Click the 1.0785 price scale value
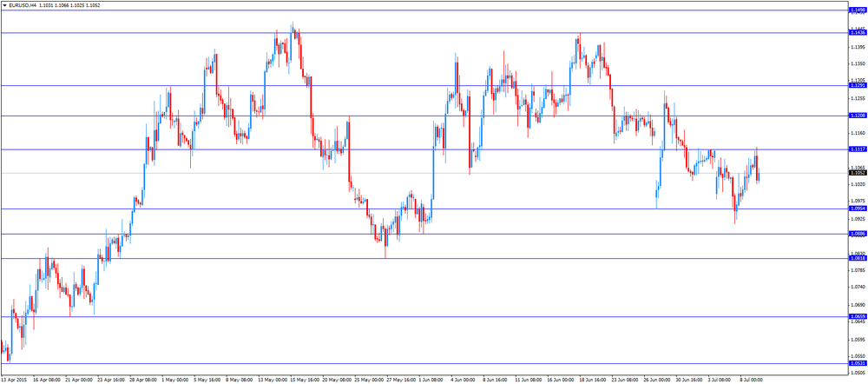Viewport: 868px width, 384px height. 858,270
